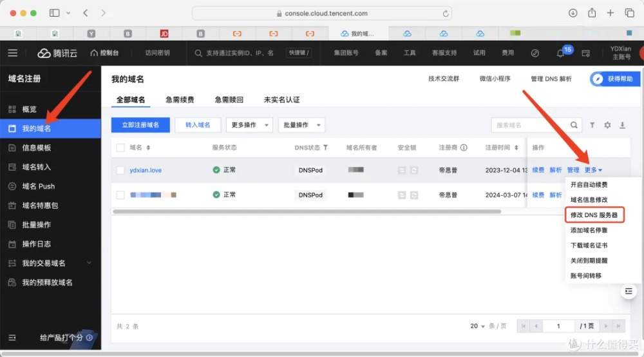644x357 pixels.
Task: Select 域名信息修改 menu entry
Action: point(589,200)
